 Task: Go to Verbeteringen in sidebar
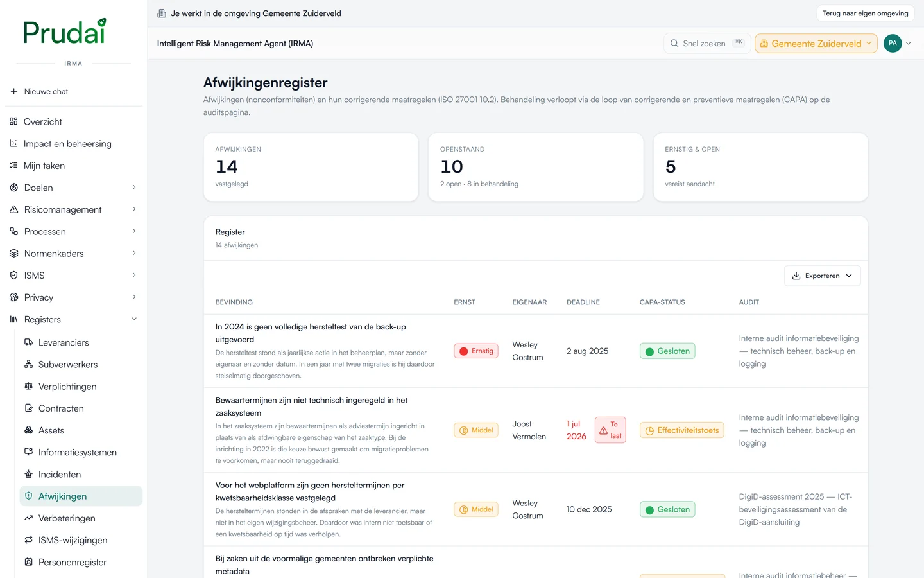81,518
